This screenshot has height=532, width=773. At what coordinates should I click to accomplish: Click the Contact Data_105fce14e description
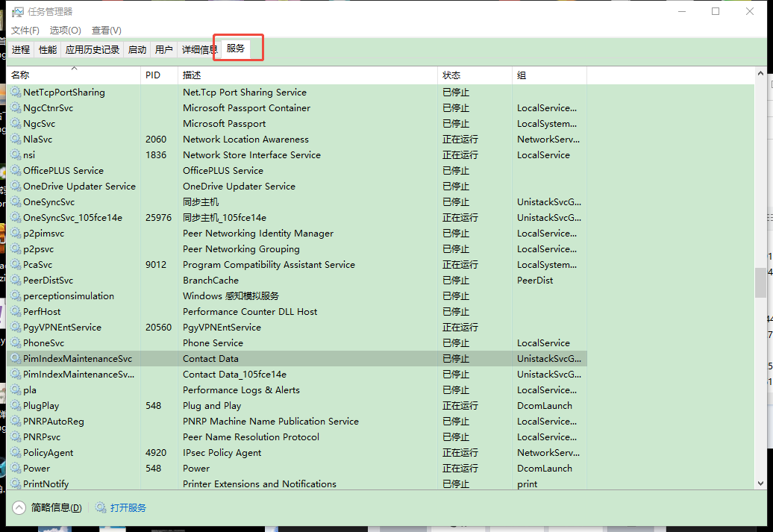(234, 375)
